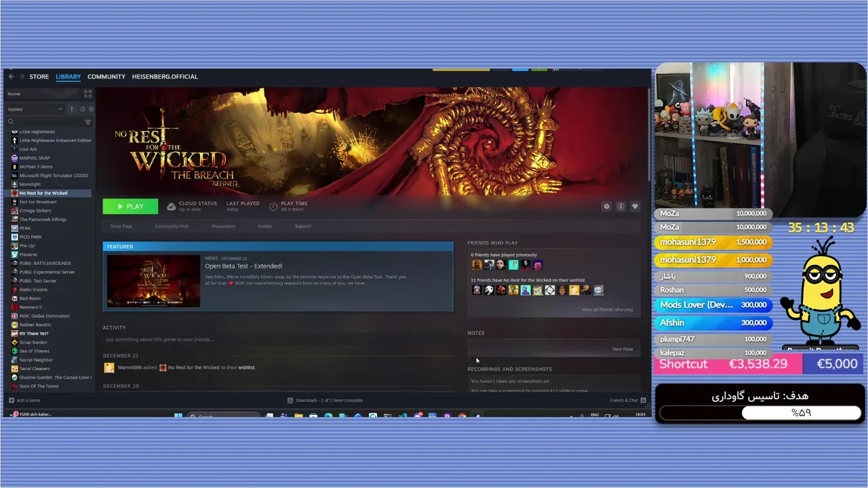Click the sort-ascending arrow icon next to Games
868x488 pixels.
point(72,109)
